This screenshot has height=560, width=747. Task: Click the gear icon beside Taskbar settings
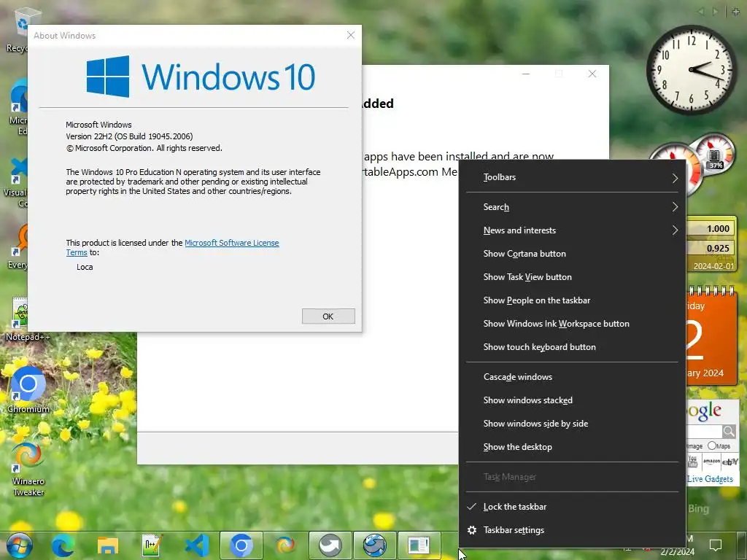pos(472,530)
